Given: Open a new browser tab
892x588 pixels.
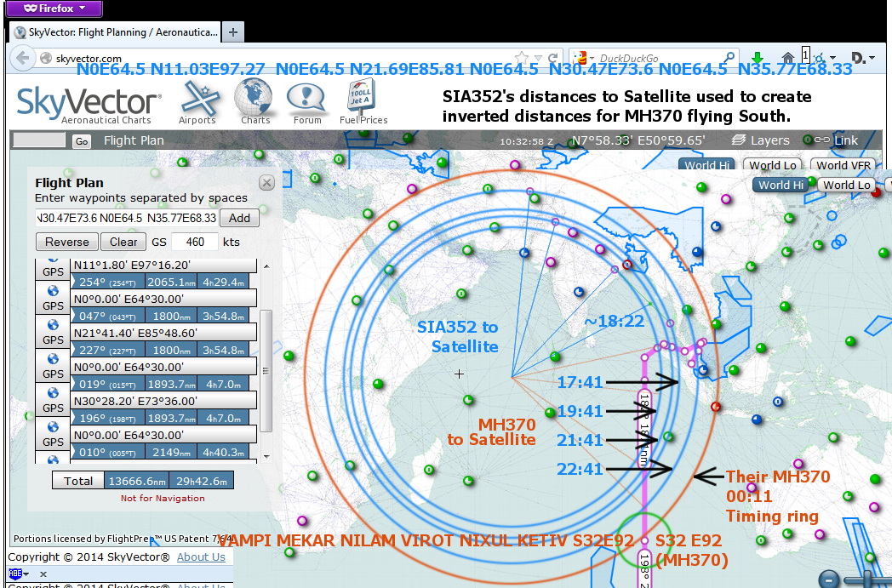Looking at the screenshot, I should [x=233, y=32].
